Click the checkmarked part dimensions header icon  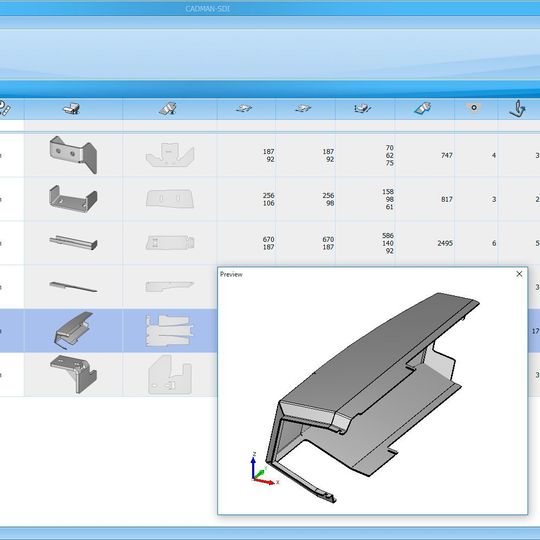tap(363, 108)
